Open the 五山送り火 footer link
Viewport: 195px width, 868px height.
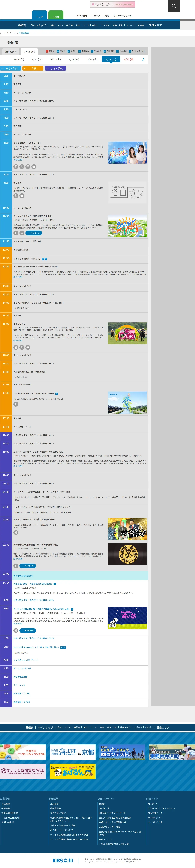click(104, 808)
